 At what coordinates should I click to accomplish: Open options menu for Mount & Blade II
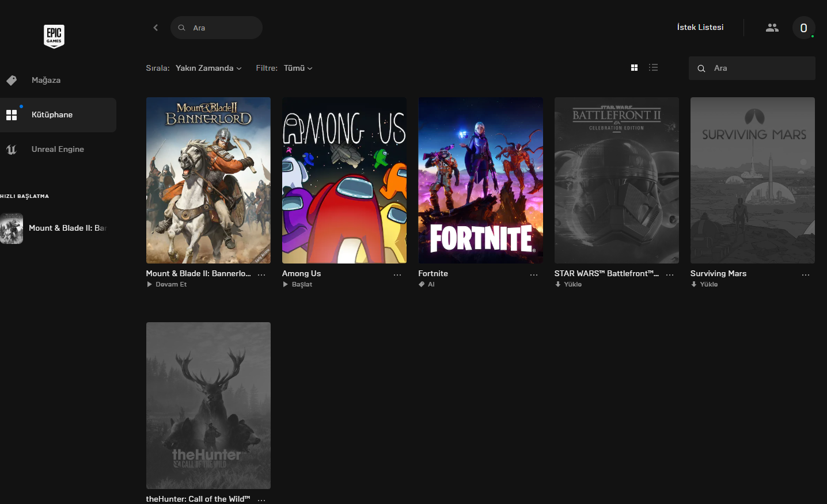point(261,274)
